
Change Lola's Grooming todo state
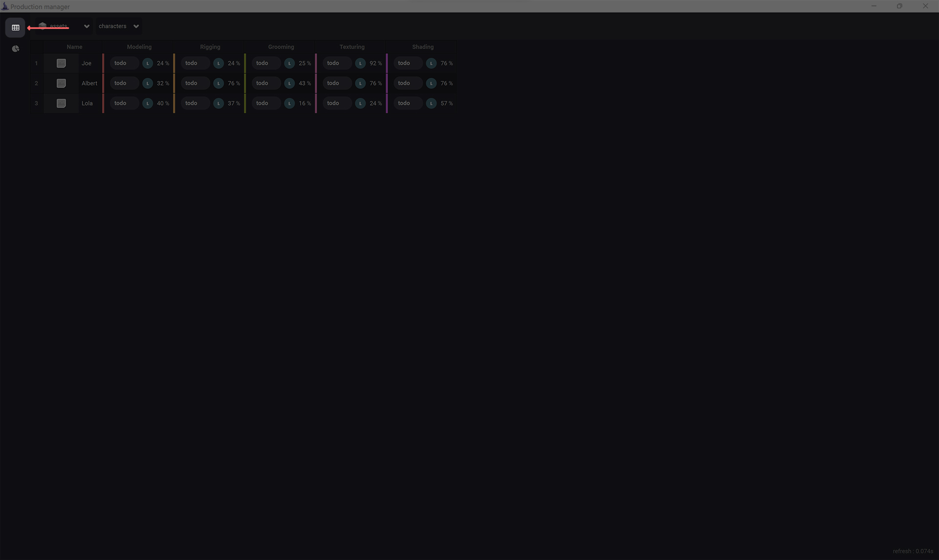(x=266, y=103)
